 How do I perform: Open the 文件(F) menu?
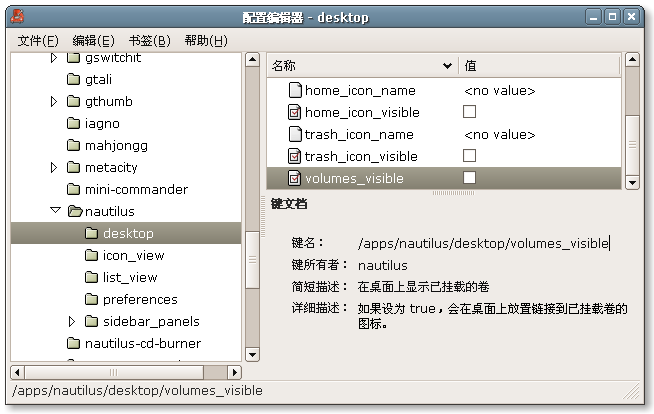[x=38, y=41]
